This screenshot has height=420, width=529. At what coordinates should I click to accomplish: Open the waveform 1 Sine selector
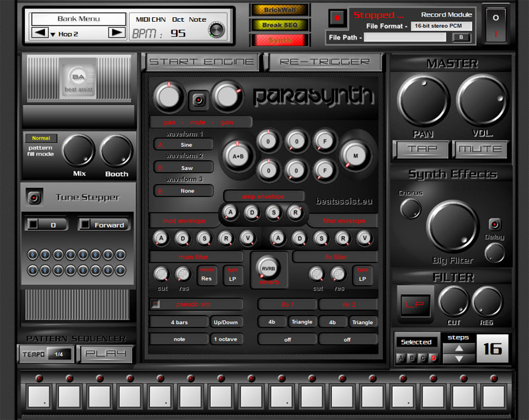click(x=184, y=144)
